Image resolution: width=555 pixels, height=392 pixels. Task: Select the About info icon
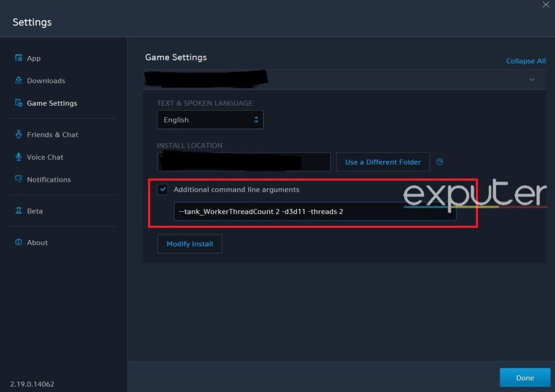[20, 242]
